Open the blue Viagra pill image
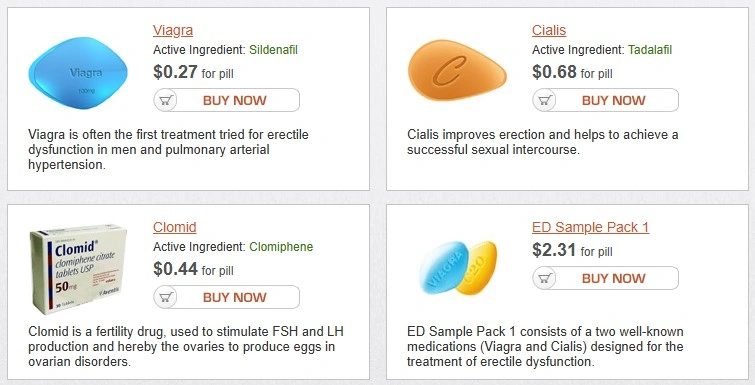The width and height of the screenshot is (755, 385). tap(78, 73)
